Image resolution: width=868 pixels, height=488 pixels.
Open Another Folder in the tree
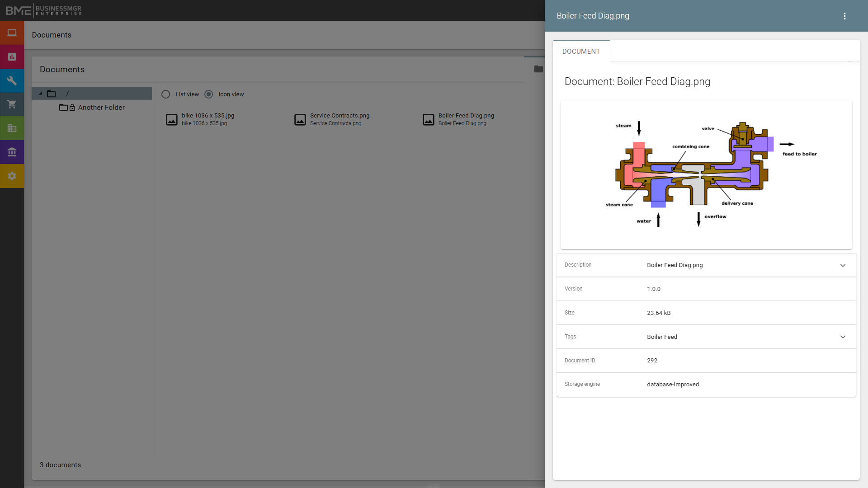pyautogui.click(x=101, y=108)
